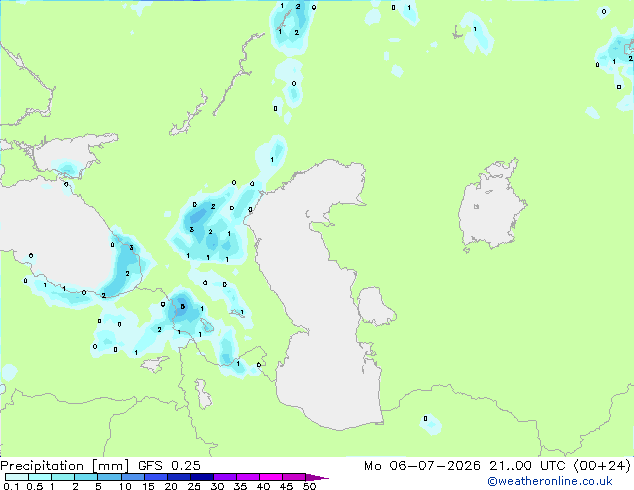Image resolution: width=634 pixels, height=490 pixels.
Task: Click the 0.1–0.5 mm legend color segment
Action: coord(17,477)
